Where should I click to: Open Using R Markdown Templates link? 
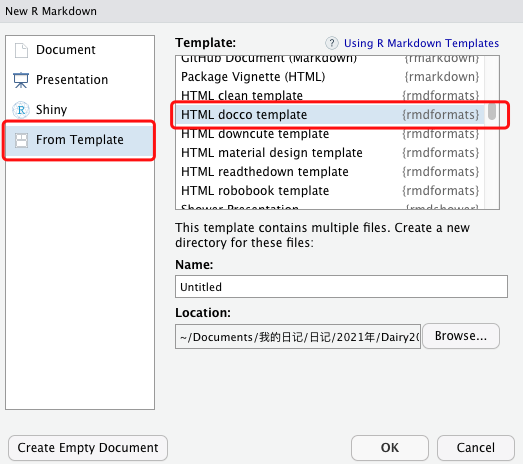click(x=421, y=43)
